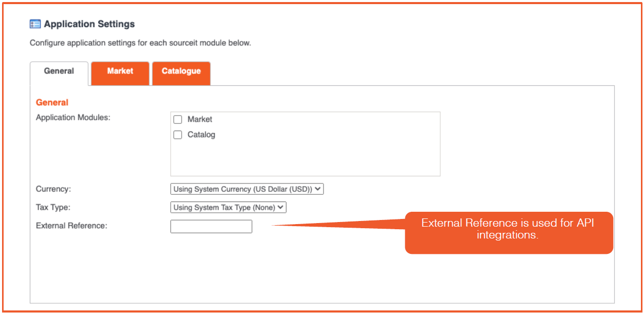Tick the Catalog module checkbox
The height and width of the screenshot is (313, 644).
pos(178,135)
